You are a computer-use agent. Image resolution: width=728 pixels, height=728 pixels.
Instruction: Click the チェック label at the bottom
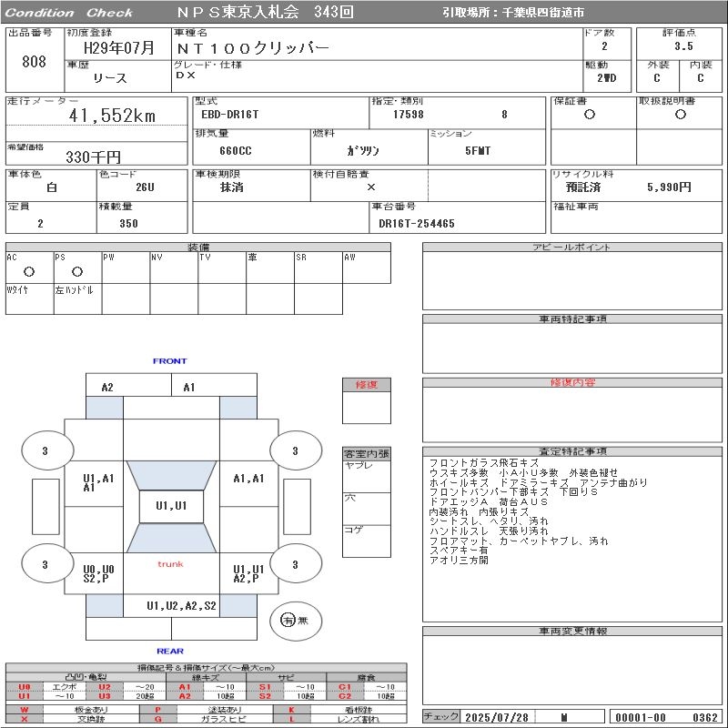[441, 717]
